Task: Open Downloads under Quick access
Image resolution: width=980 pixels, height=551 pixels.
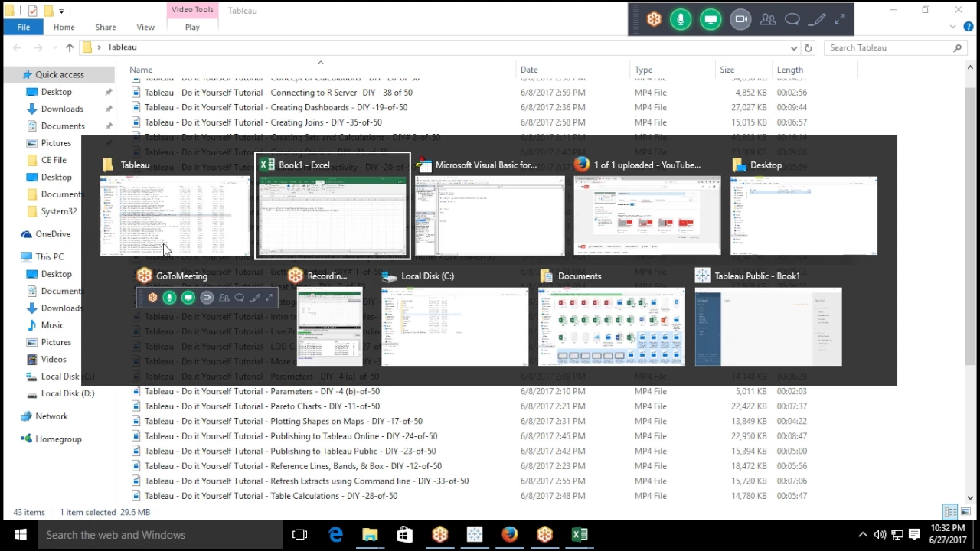Action: click(62, 109)
